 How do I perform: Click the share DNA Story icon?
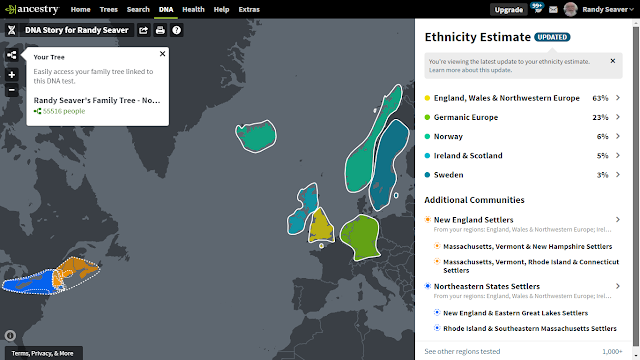point(143,30)
